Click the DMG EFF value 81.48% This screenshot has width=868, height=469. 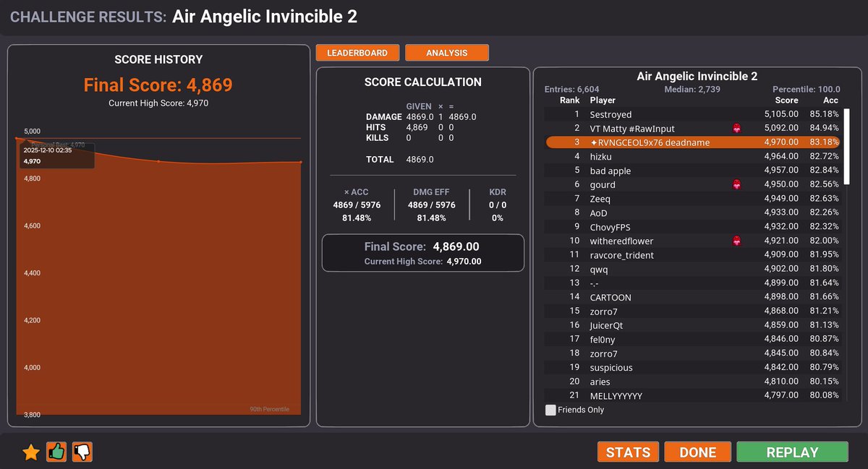pos(432,218)
